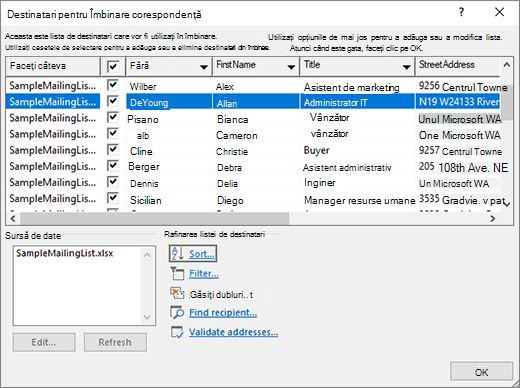Click the help question mark icon

[x=461, y=12]
